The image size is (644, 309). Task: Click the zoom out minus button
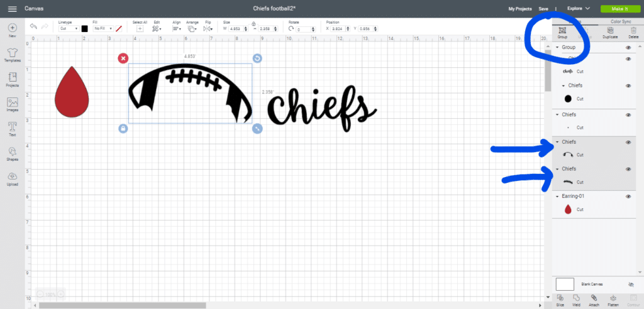coord(40,294)
